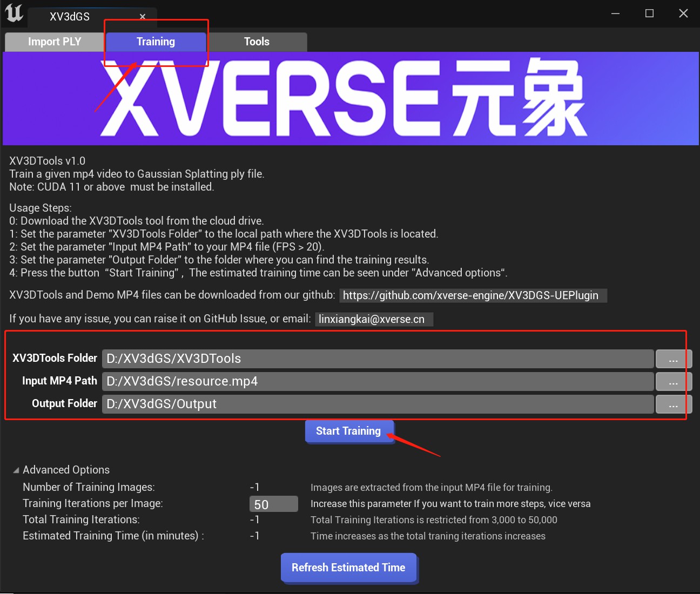Browse for the Output Folder location
This screenshot has width=700, height=594.
point(674,404)
